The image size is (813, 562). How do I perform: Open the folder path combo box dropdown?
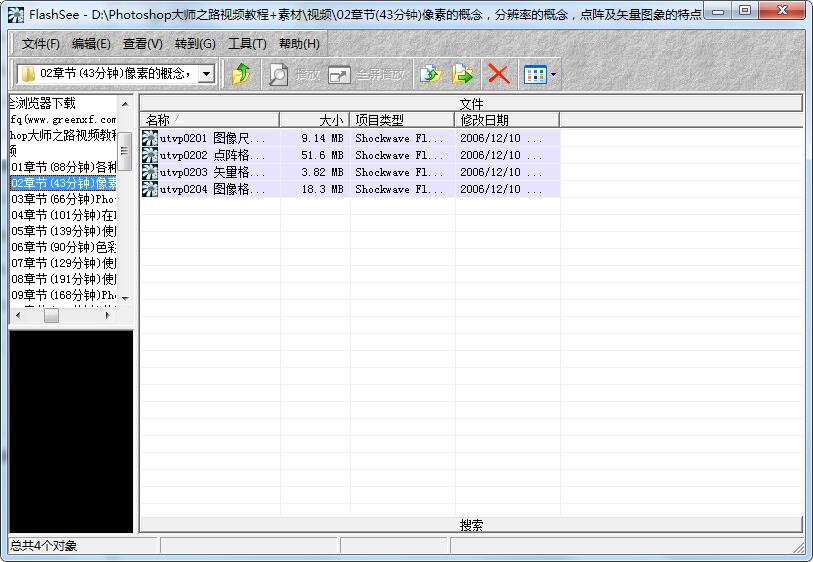(x=206, y=74)
